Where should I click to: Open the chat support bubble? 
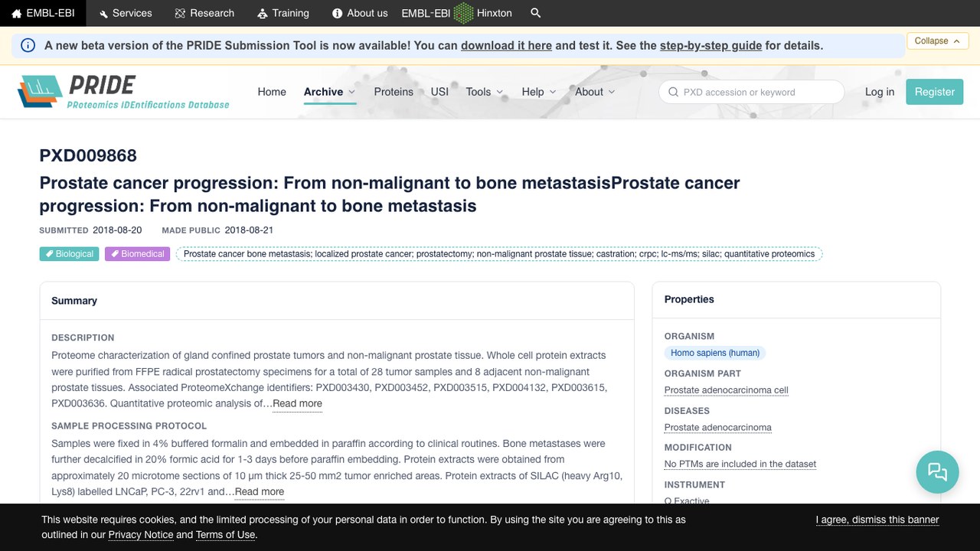(x=937, y=471)
